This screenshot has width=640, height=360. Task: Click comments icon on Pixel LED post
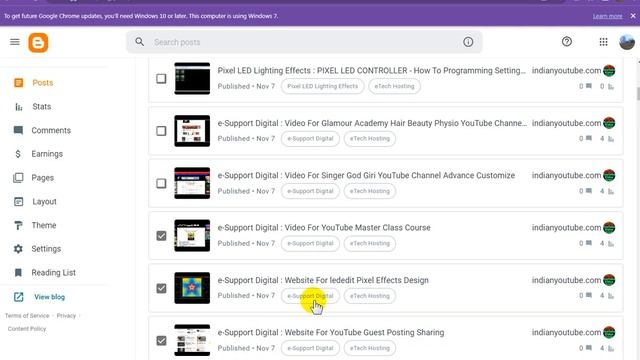(x=589, y=86)
